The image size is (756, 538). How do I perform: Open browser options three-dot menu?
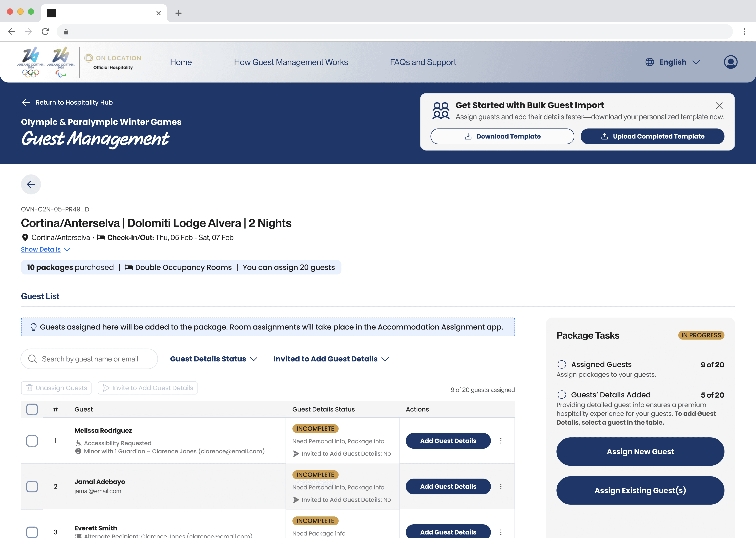pyautogui.click(x=744, y=31)
